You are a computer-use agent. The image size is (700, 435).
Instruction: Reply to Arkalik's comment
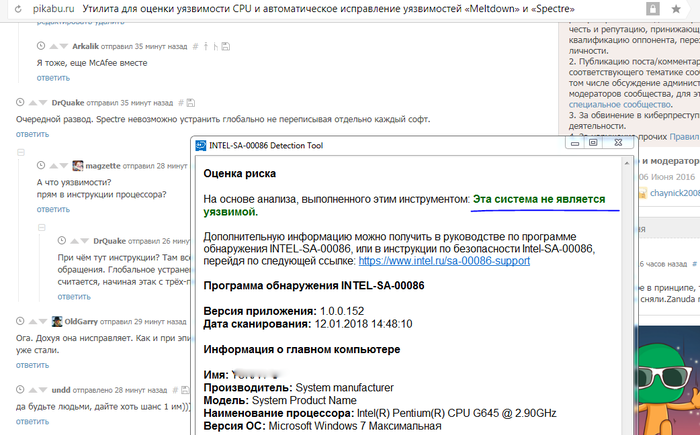pyautogui.click(x=55, y=77)
